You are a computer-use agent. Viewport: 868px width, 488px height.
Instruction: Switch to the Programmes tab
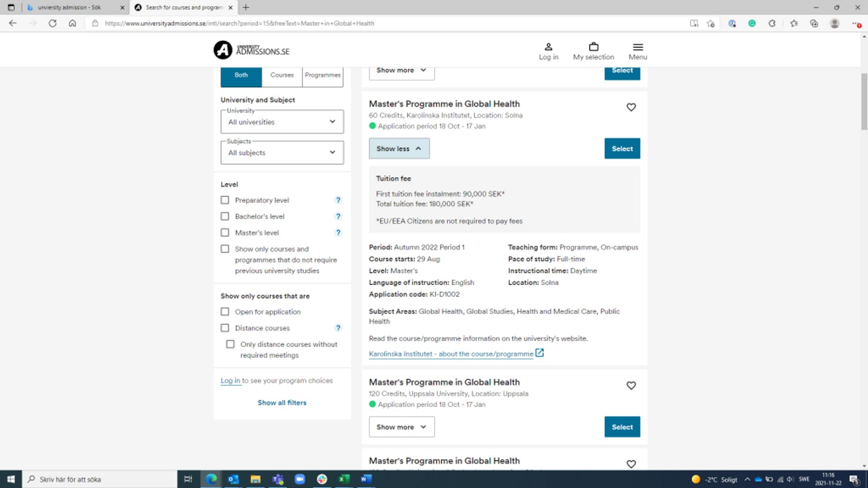(322, 75)
